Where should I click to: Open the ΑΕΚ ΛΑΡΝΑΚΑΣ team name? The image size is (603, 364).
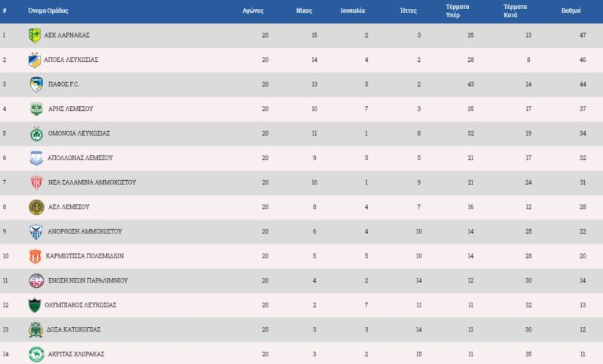point(67,35)
